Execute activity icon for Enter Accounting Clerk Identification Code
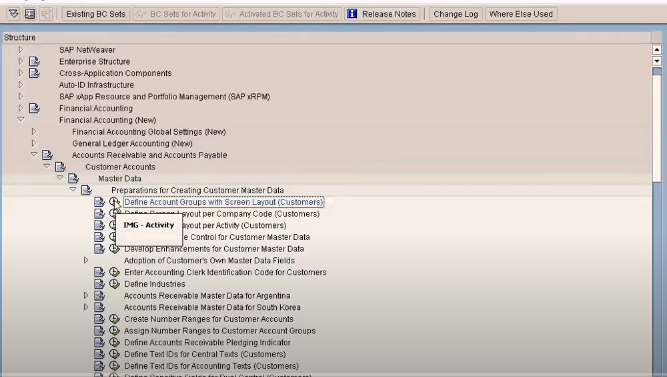This screenshot has height=377, width=667. click(114, 272)
